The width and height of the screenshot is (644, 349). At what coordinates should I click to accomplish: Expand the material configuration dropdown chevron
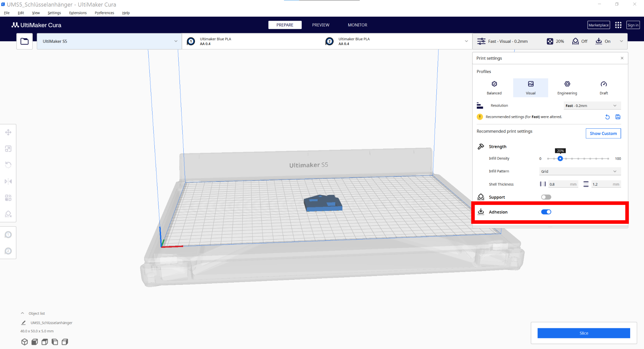pos(466,41)
